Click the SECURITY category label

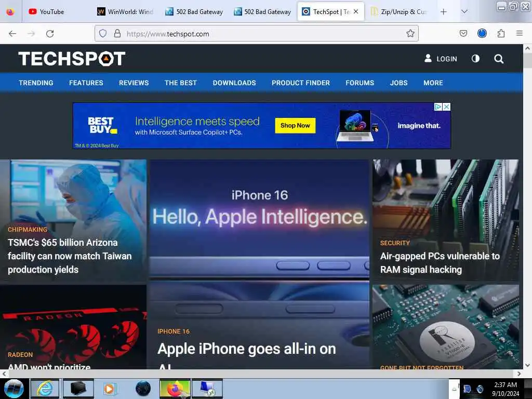pos(395,243)
